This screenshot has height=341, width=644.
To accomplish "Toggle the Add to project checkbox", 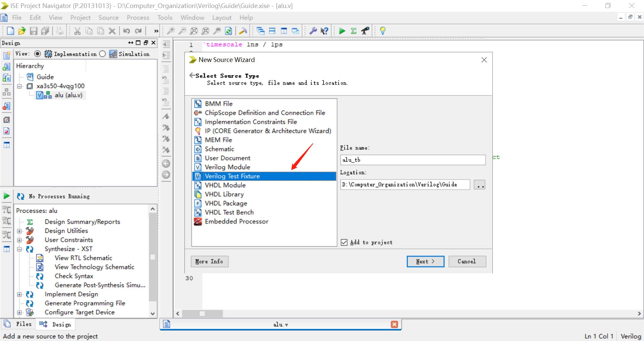I will [x=344, y=242].
